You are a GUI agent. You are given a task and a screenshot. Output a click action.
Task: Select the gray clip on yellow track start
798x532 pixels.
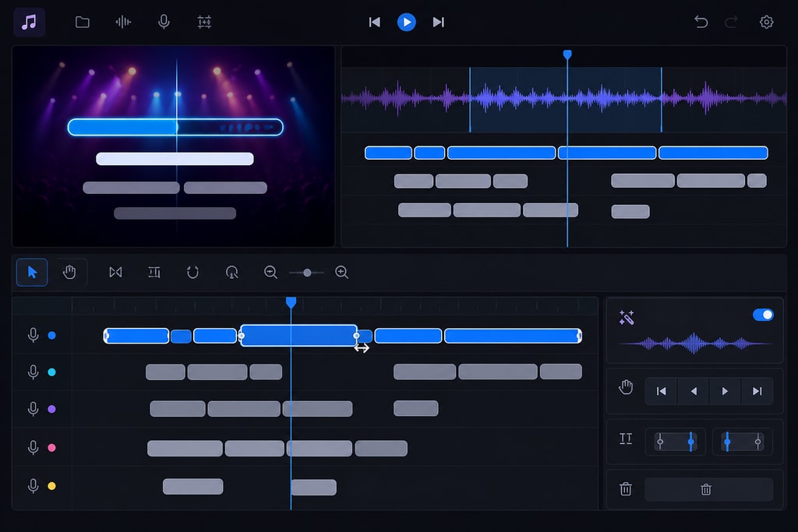[193, 487]
